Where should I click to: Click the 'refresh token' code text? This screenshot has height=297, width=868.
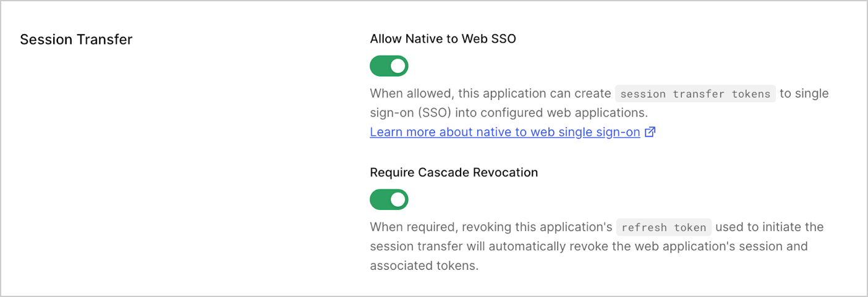tap(664, 227)
